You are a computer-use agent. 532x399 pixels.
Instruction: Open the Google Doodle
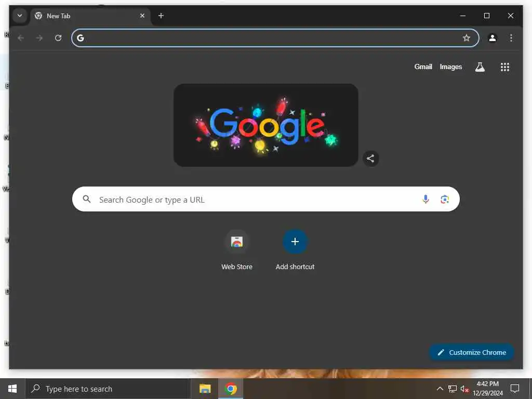(x=265, y=125)
